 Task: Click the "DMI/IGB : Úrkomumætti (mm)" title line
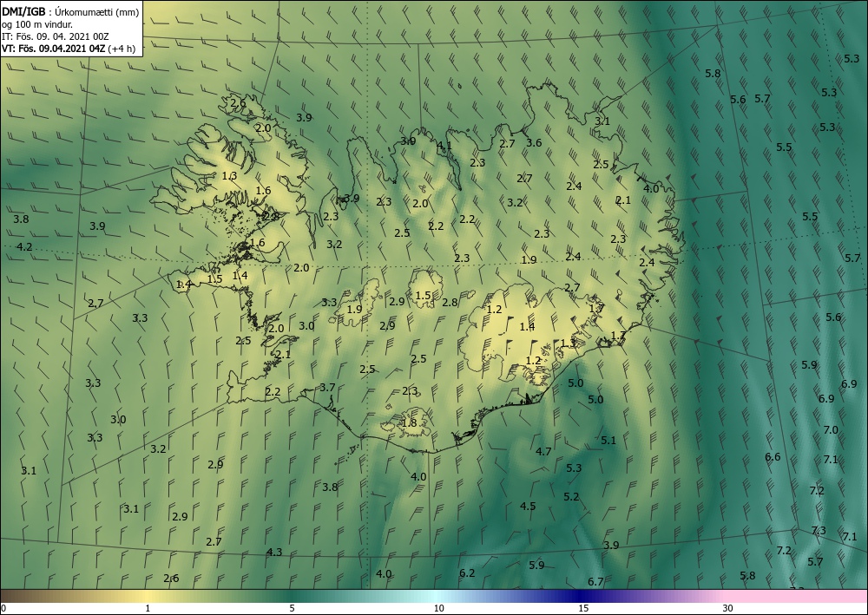tap(70, 11)
